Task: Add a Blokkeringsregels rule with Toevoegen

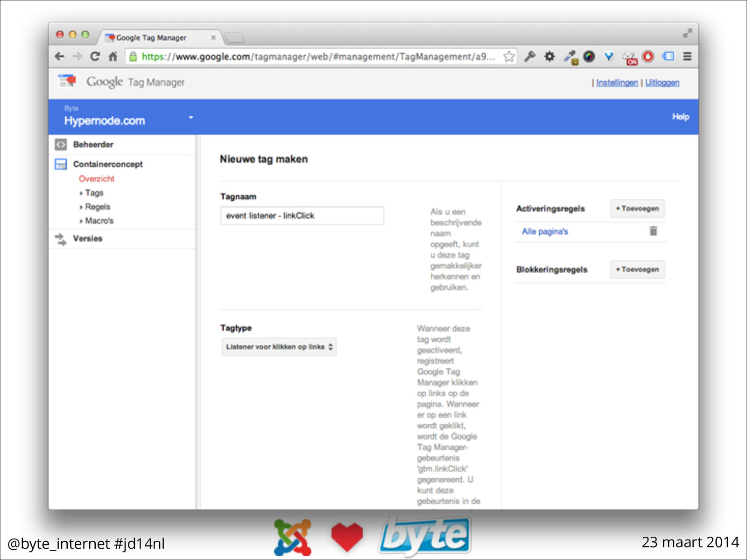Action: [x=638, y=269]
